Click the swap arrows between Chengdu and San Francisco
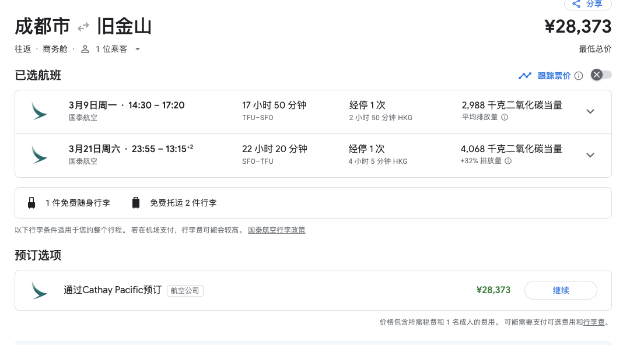 coord(83,26)
